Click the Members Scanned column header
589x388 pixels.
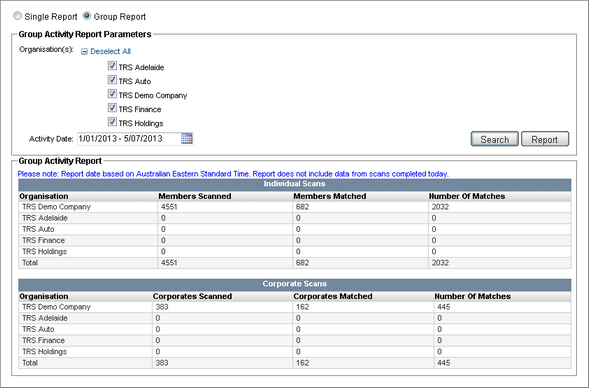[x=195, y=196]
